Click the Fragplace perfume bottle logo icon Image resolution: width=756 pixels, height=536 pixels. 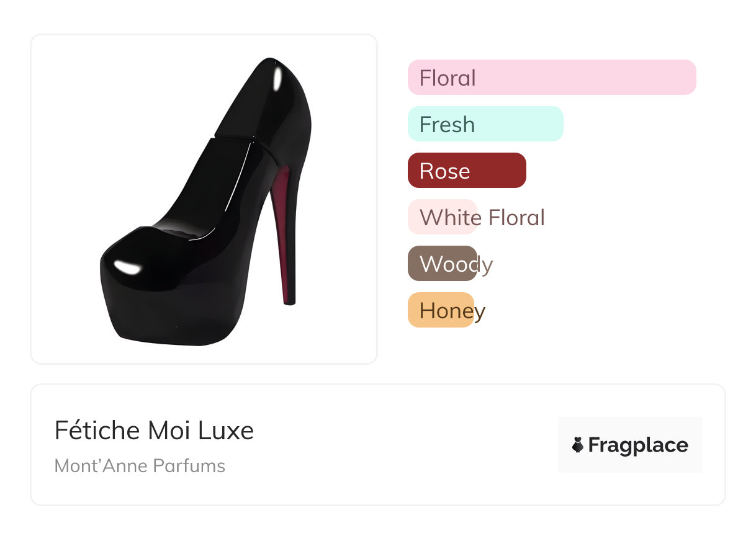(x=578, y=445)
